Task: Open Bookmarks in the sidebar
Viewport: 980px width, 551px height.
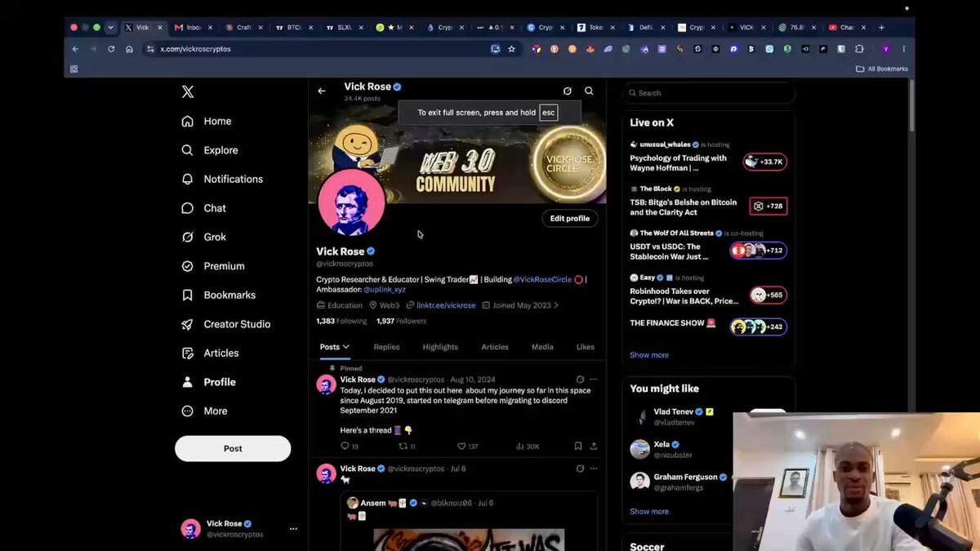Action: (x=218, y=295)
